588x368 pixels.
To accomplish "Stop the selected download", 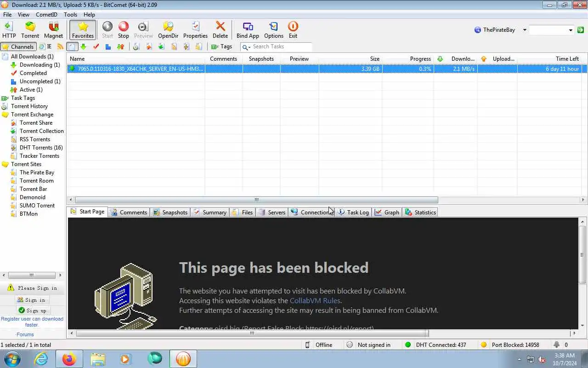I will [x=124, y=30].
